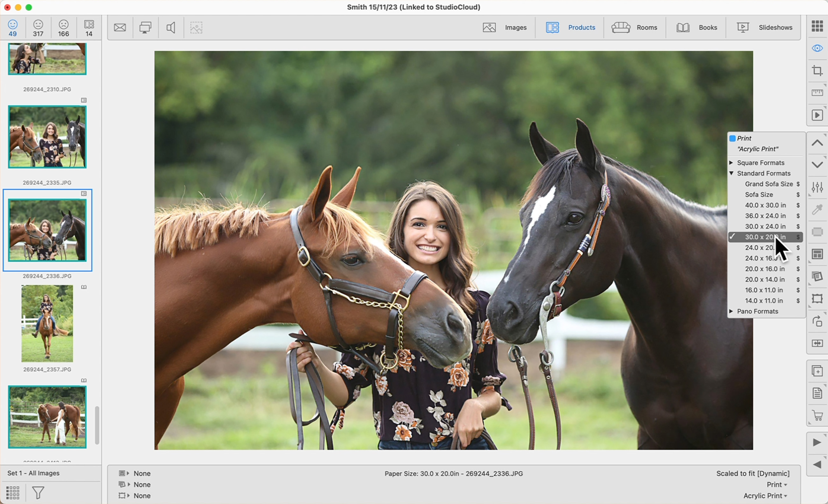828x504 pixels.
Task: Open the adjustment sliders icon
Action: [x=817, y=187]
